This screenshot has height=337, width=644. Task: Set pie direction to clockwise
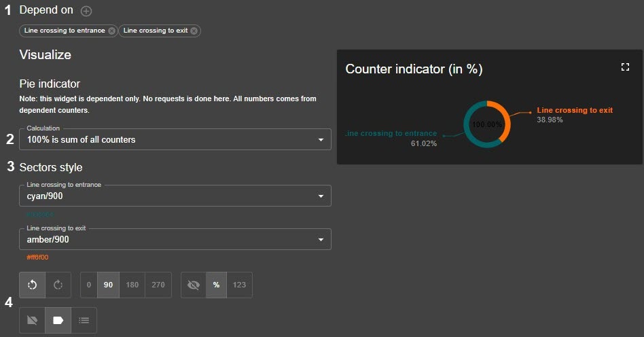[58, 285]
